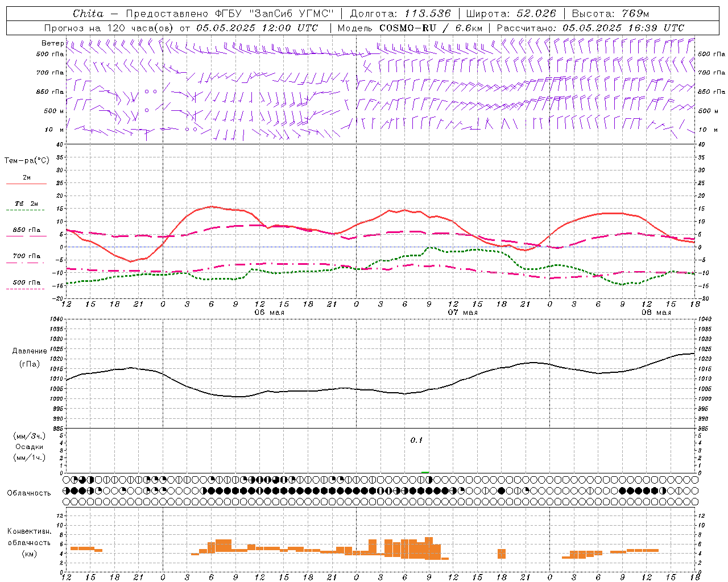Select the Td 2м dew point legend entry
The height and width of the screenshot is (582, 728).
(27, 203)
